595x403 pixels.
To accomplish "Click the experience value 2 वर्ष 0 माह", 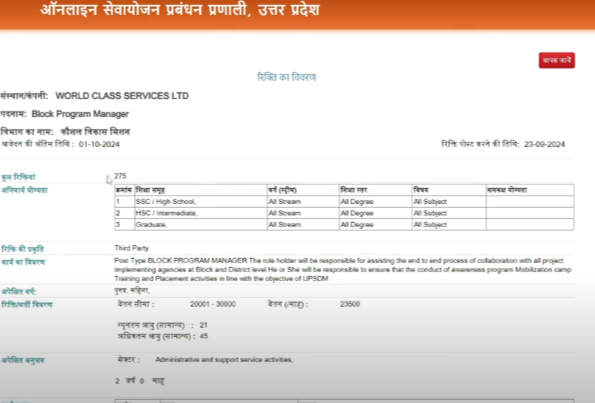I will coord(140,381).
